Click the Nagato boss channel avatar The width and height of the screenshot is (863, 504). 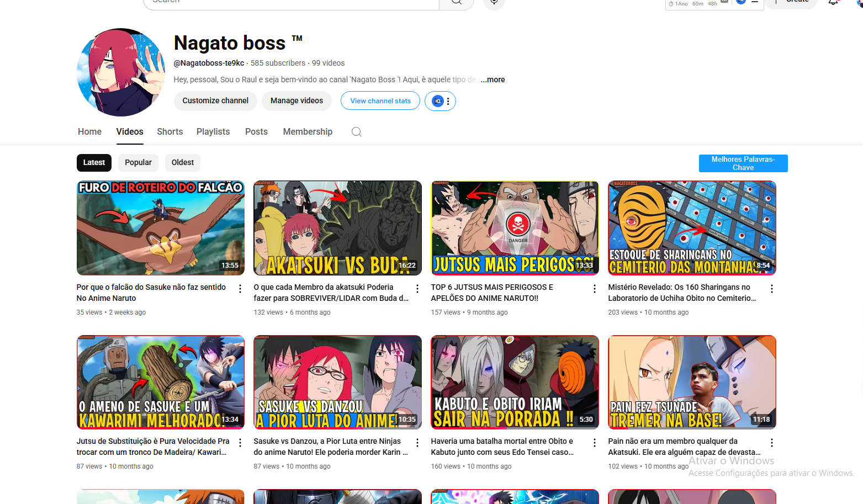121,72
